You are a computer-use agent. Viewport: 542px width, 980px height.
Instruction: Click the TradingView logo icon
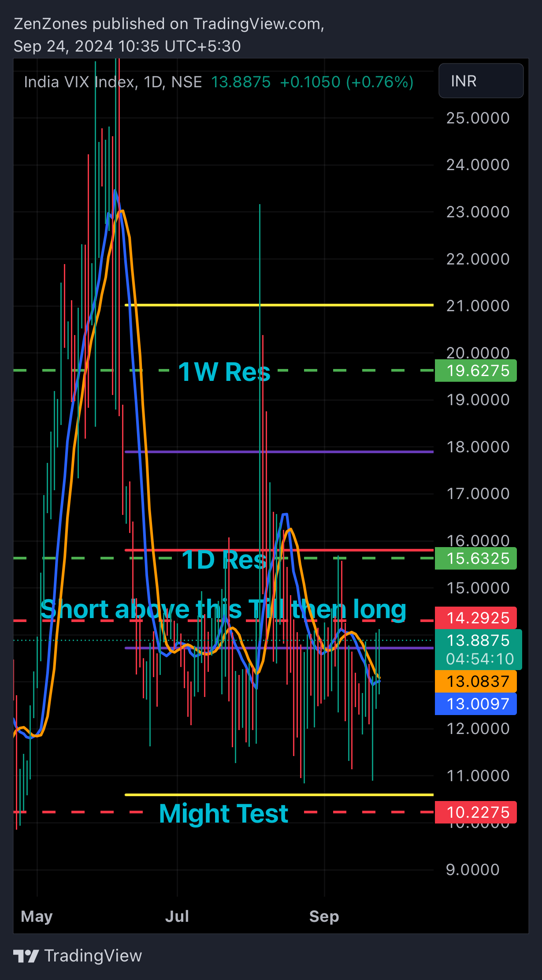[26, 956]
